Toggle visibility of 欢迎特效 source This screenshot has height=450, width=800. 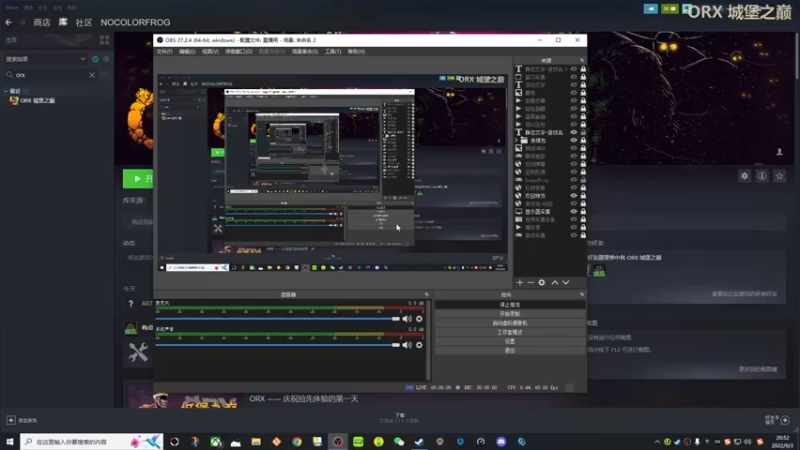573,196
